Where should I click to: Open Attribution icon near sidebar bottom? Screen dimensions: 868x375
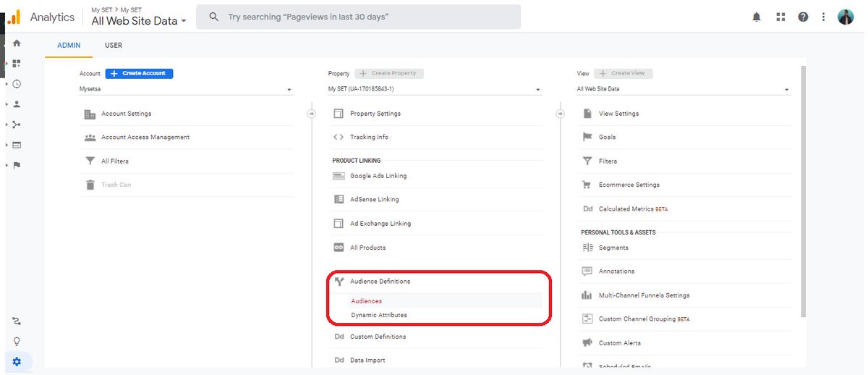[x=17, y=321]
